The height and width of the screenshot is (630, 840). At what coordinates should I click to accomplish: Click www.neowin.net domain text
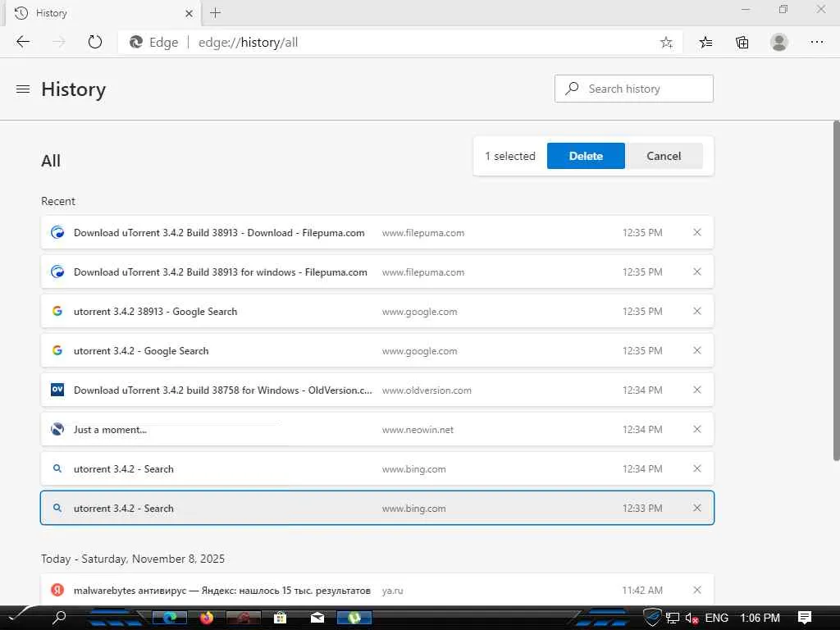418,430
